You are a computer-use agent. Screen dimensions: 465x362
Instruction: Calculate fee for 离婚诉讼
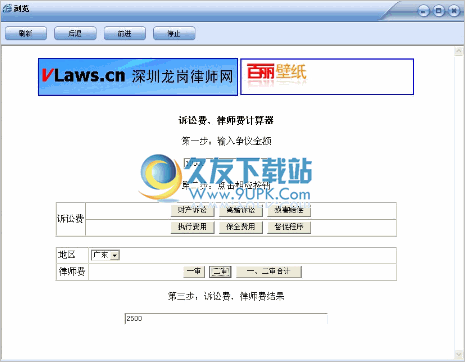coord(241,210)
